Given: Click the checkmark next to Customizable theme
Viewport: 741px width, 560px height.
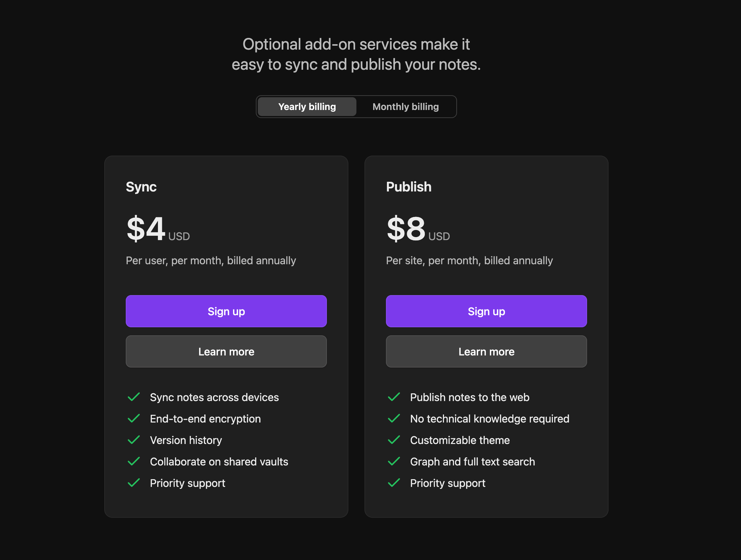Looking at the screenshot, I should pyautogui.click(x=394, y=440).
